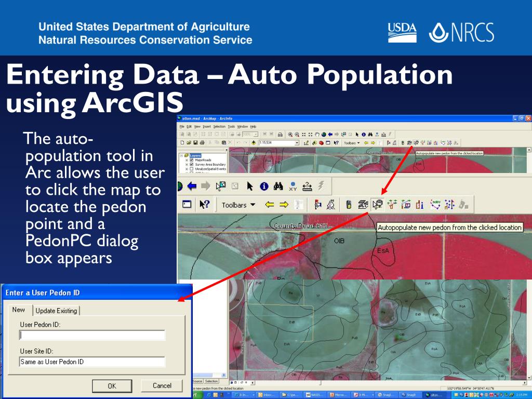This screenshot has height=399, width=532.
Task: Click the enlarged GPS device icon
Action: point(348,204)
